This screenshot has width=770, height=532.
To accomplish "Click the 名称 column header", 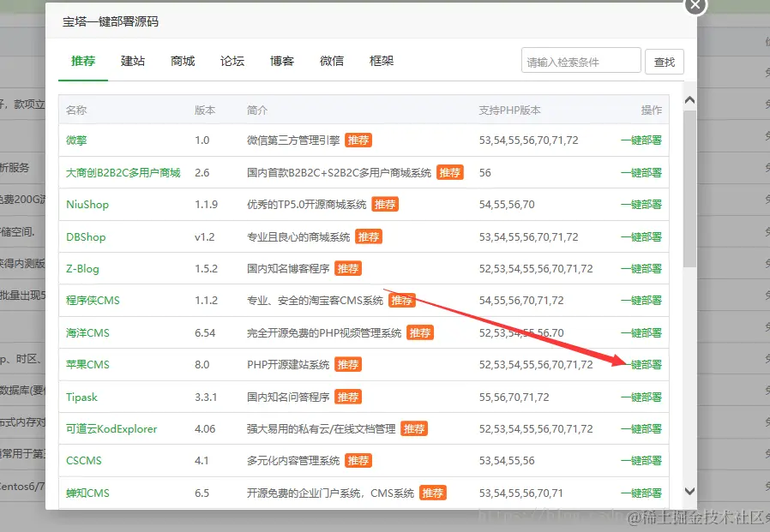I will [76, 110].
